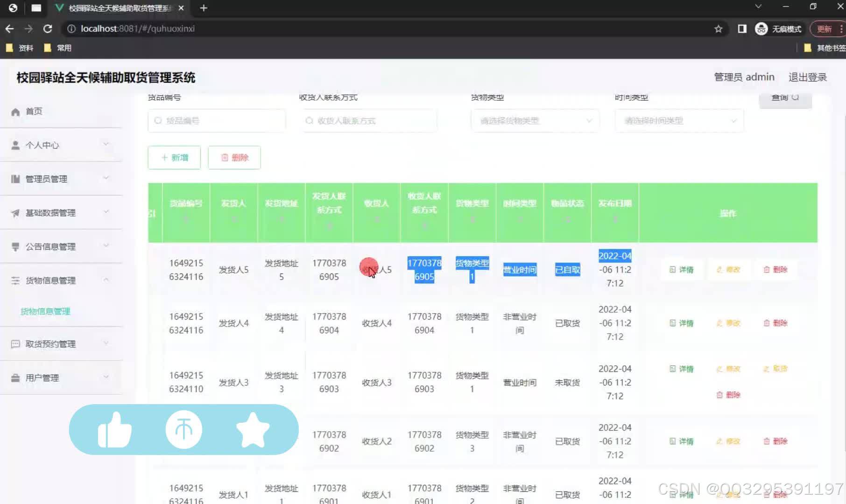Expand the 个人中心 sidebar menu
The height and width of the screenshot is (504, 846).
[61, 145]
